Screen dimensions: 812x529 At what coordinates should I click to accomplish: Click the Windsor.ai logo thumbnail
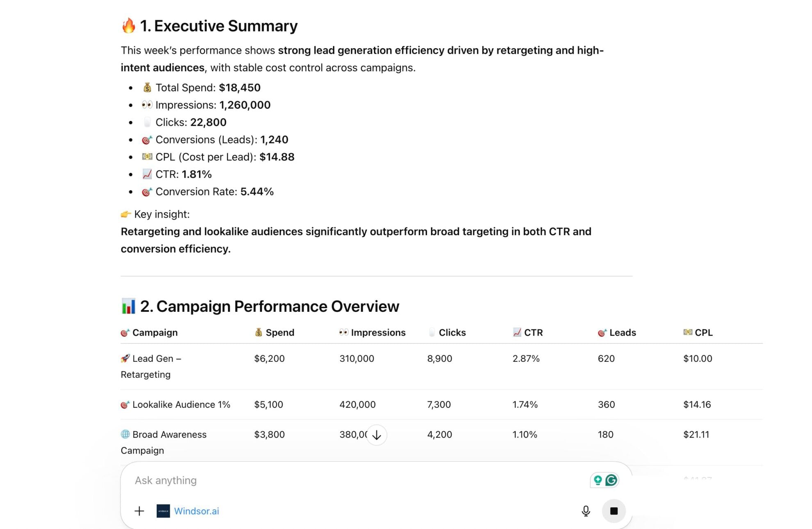[163, 511]
